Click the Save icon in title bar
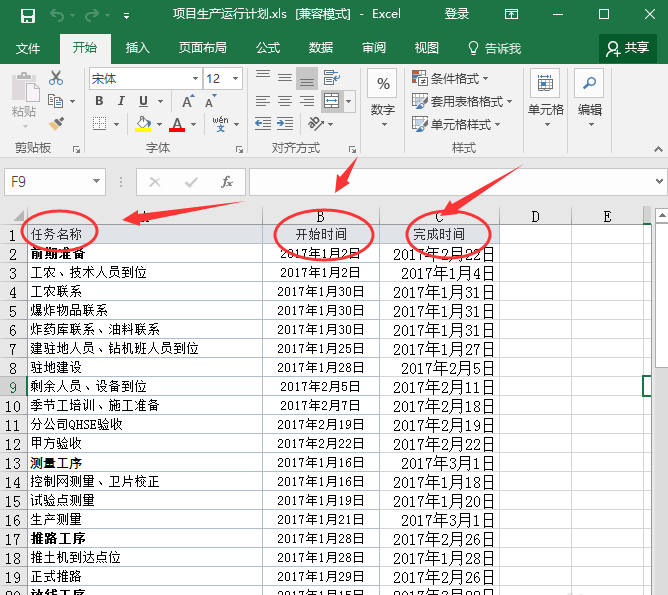This screenshot has height=595, width=668. (x=27, y=15)
